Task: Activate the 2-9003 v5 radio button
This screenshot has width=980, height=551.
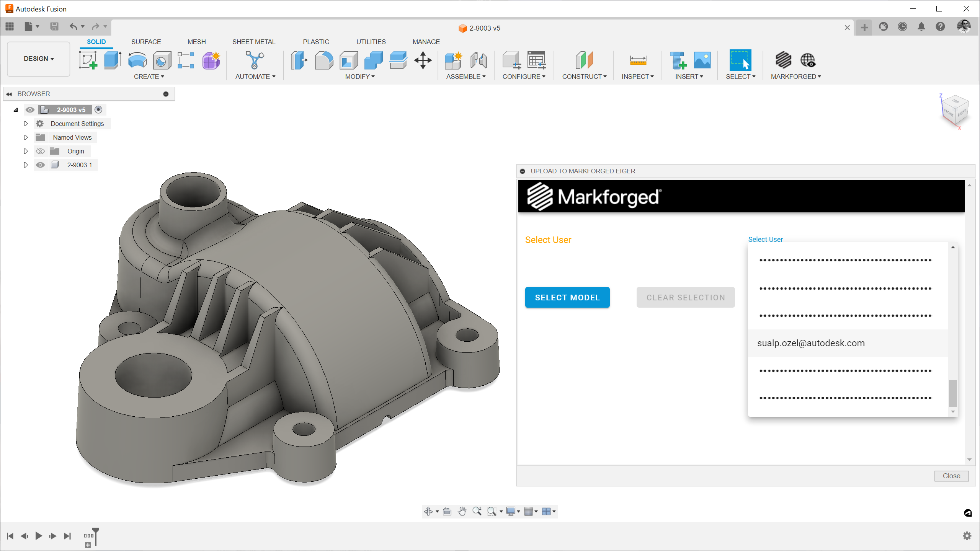Action: click(98, 110)
